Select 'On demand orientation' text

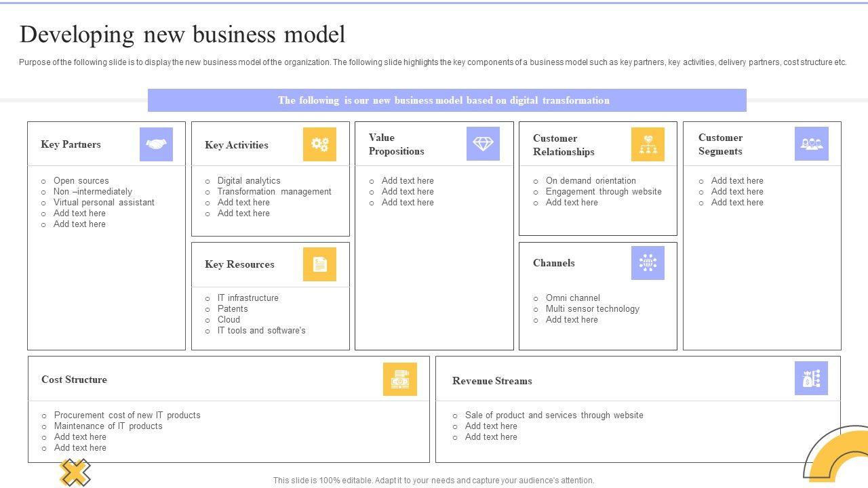591,181
